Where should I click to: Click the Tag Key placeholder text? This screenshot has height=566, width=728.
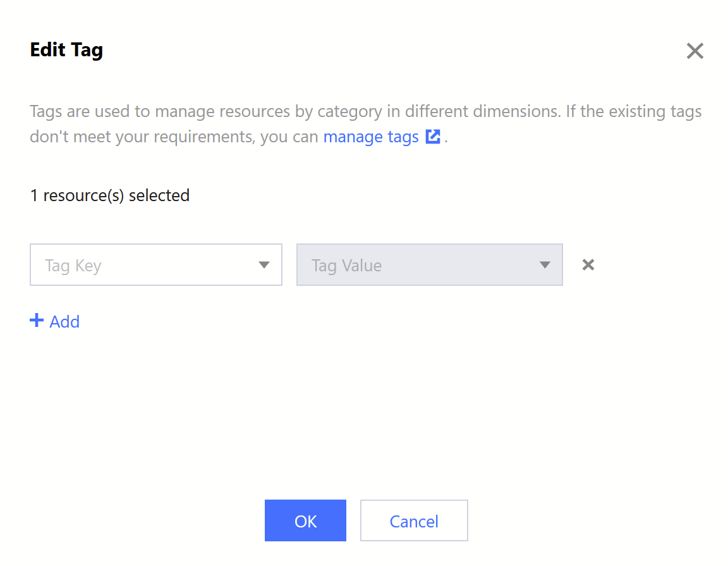click(73, 266)
